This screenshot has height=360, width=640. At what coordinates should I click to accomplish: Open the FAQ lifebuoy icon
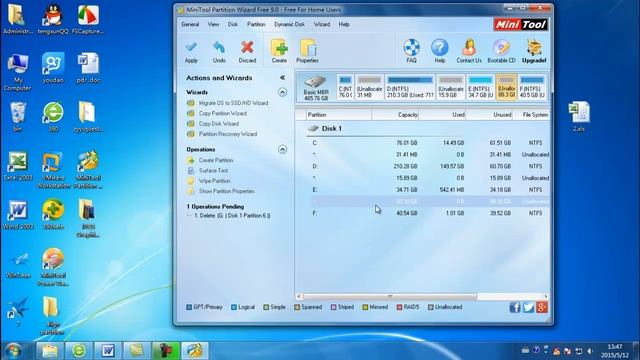[411, 51]
